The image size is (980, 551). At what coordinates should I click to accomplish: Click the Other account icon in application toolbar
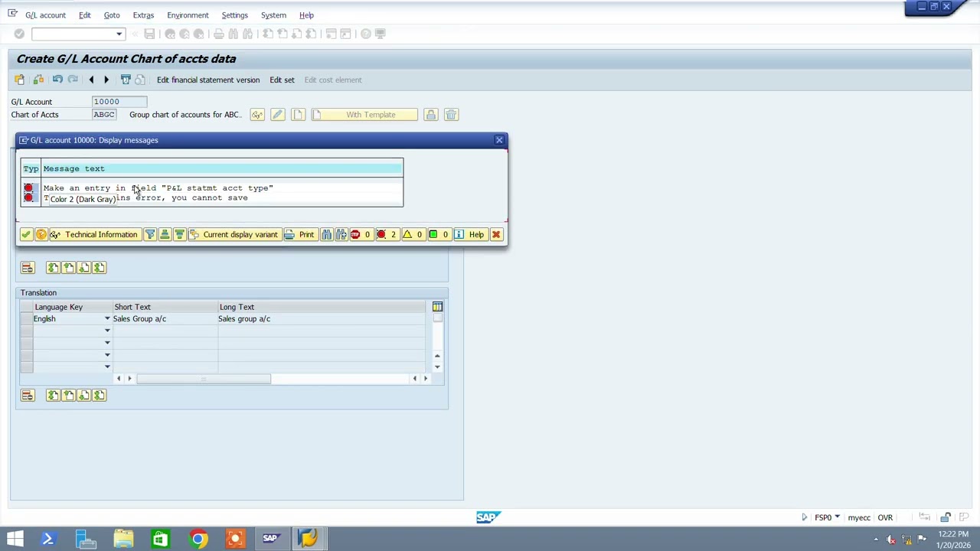click(x=19, y=80)
